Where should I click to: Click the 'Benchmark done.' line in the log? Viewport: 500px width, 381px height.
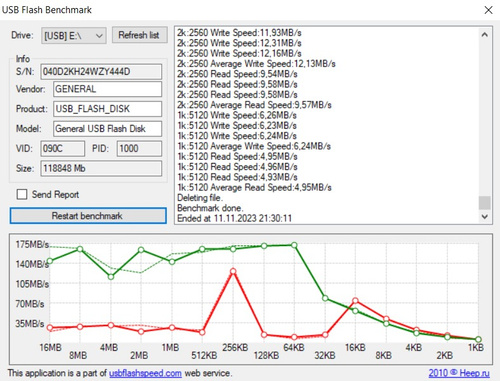pyautogui.click(x=210, y=208)
